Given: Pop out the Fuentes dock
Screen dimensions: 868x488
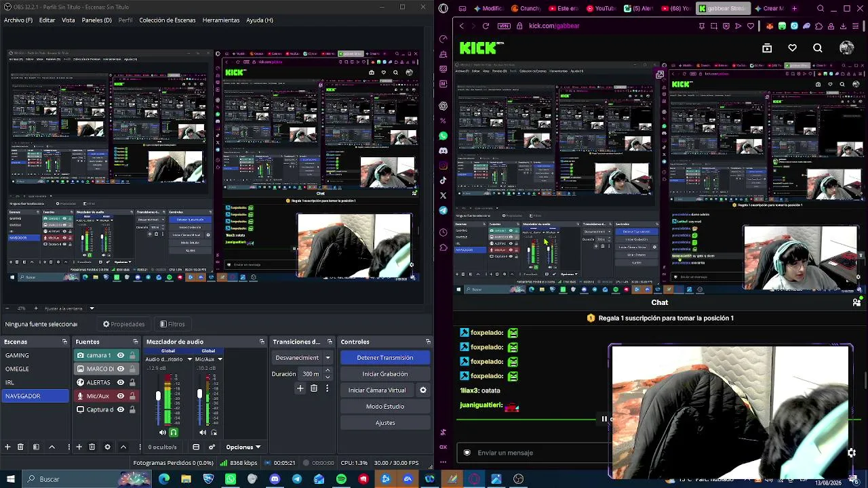Looking at the screenshot, I should (136, 342).
